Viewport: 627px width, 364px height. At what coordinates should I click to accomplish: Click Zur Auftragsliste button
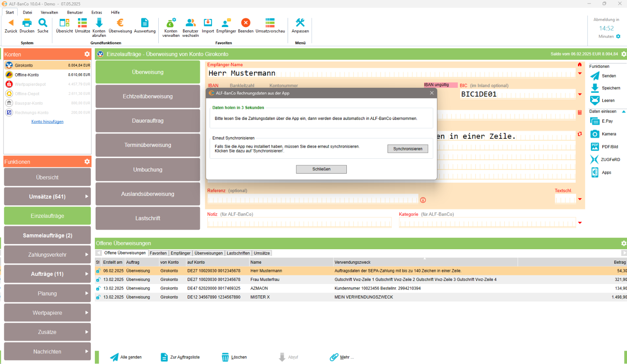(x=180, y=357)
